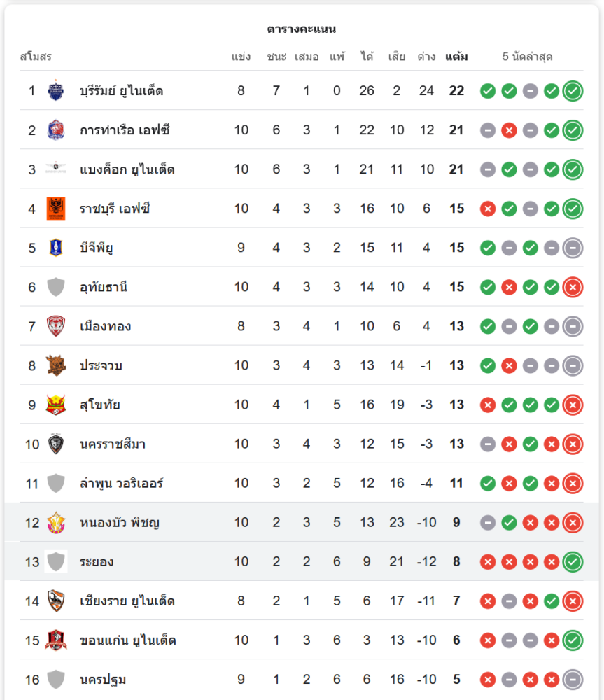The image size is (604, 700).
Task: Click the Chiangrai United club logo
Action: point(56,601)
